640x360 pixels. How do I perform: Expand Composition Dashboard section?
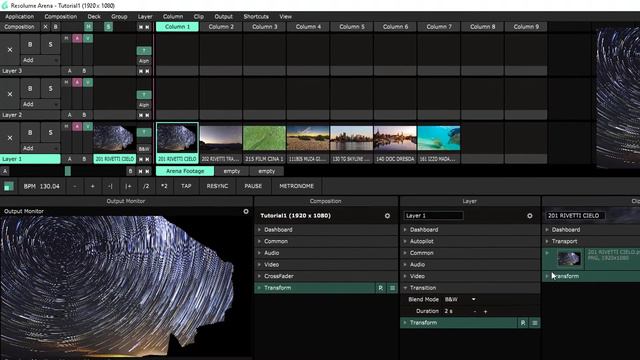tap(326, 230)
